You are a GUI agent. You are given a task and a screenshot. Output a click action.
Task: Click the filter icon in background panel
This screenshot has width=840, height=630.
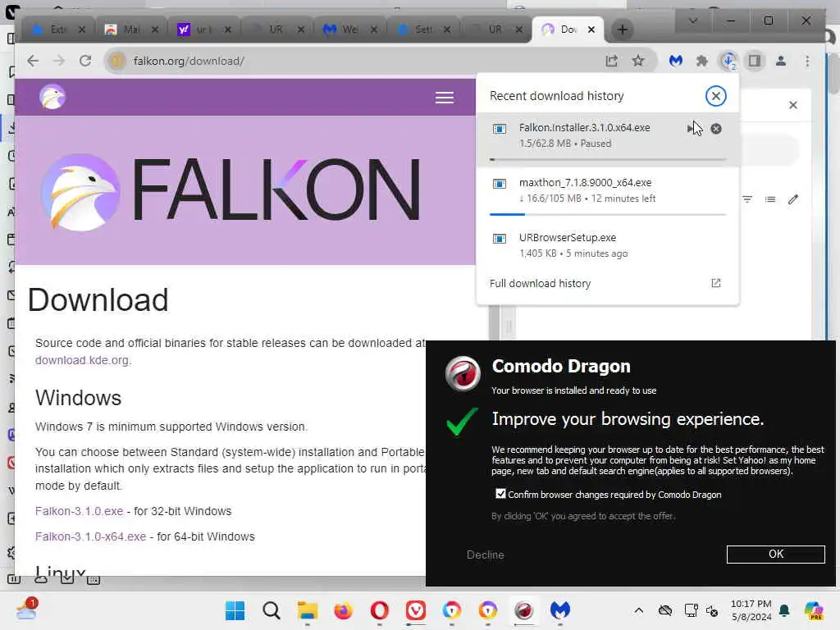pyautogui.click(x=746, y=199)
